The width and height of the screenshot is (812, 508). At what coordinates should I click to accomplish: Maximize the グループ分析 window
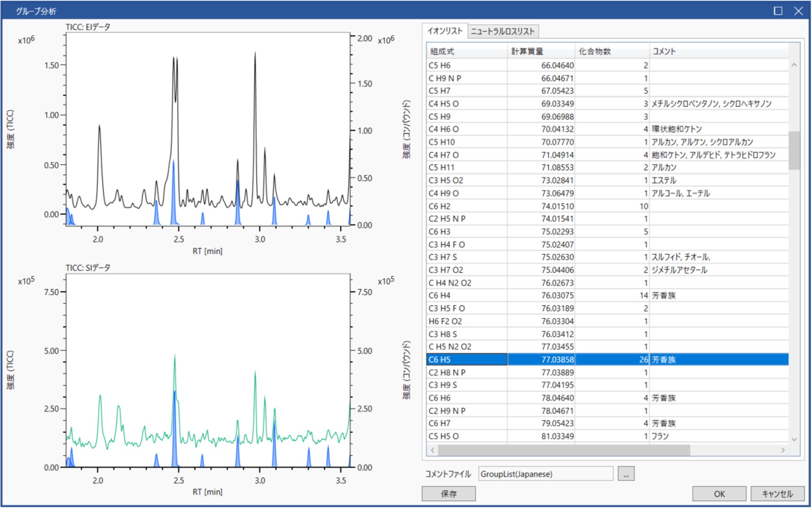point(778,11)
